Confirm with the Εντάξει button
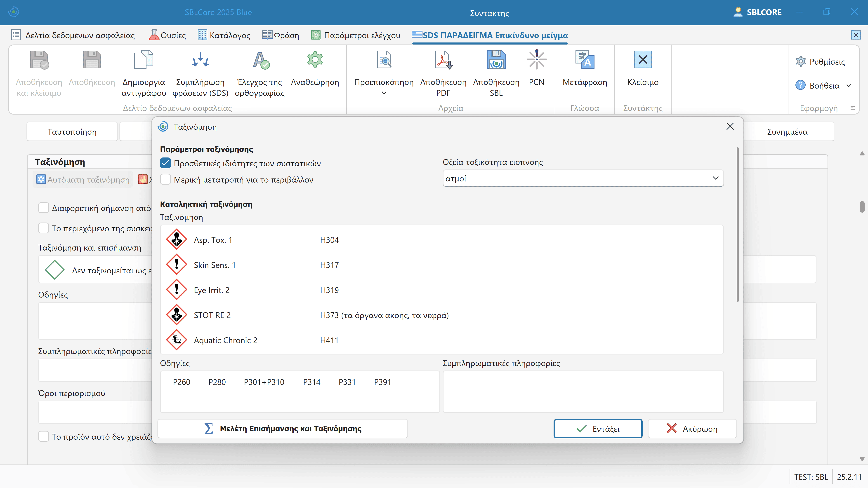This screenshot has height=488, width=868. (x=598, y=428)
